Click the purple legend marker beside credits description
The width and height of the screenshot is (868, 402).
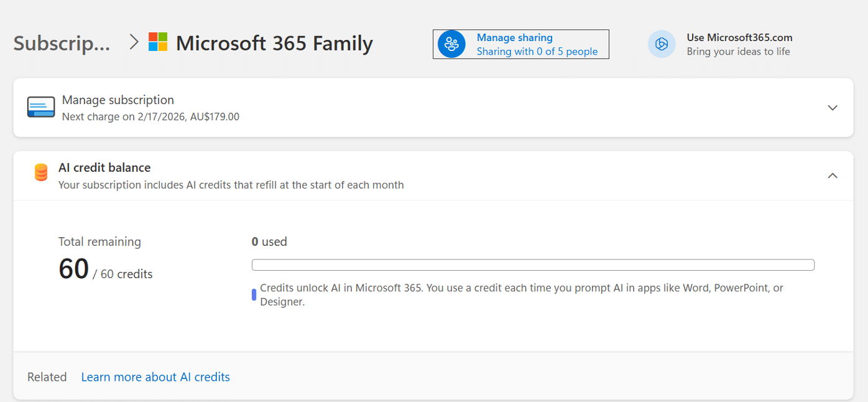(254, 295)
